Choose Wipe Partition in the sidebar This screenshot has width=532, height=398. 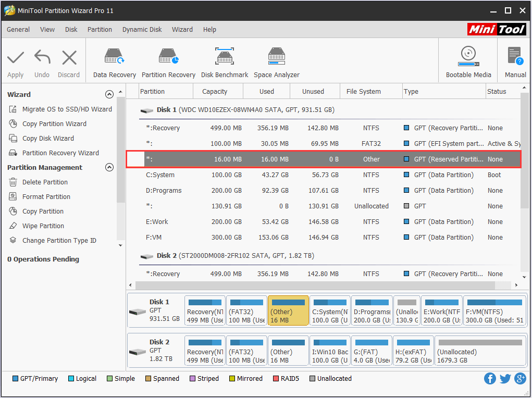tap(43, 226)
